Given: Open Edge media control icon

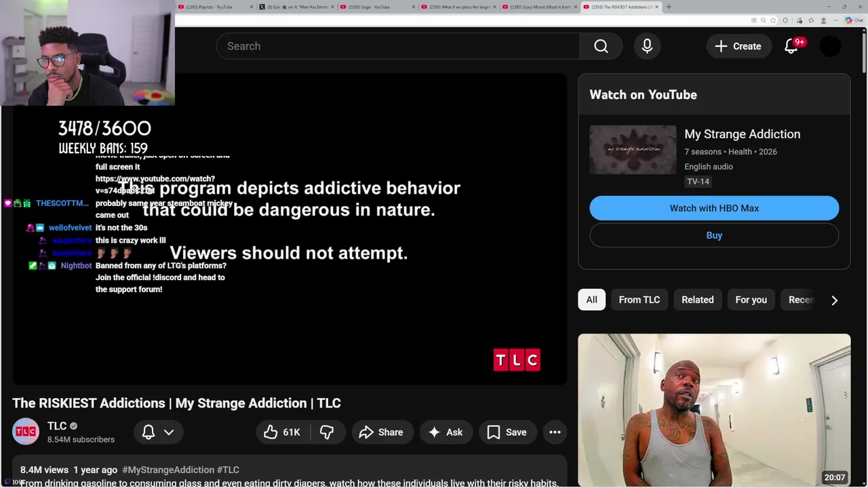Looking at the screenshot, I should [x=800, y=20].
